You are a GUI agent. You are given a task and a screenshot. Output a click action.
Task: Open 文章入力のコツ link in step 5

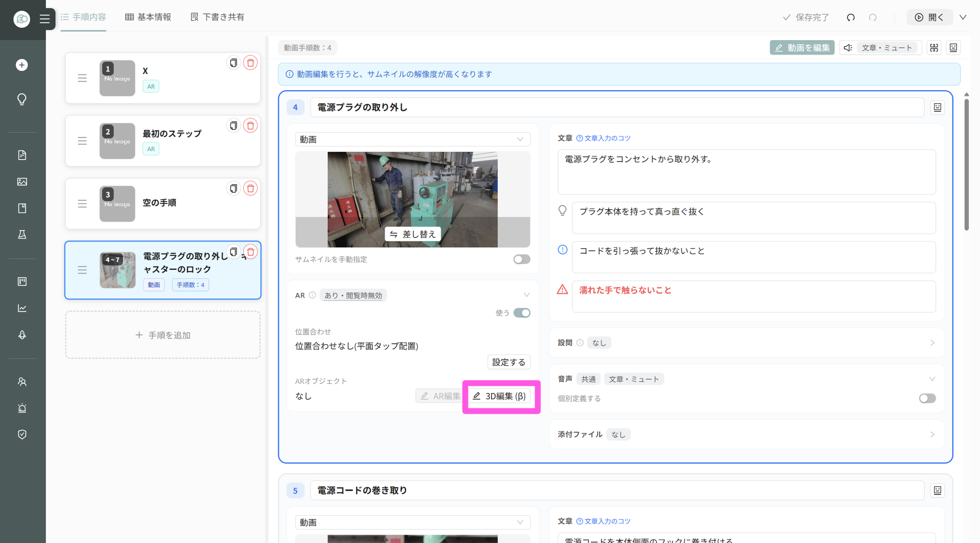(x=604, y=521)
